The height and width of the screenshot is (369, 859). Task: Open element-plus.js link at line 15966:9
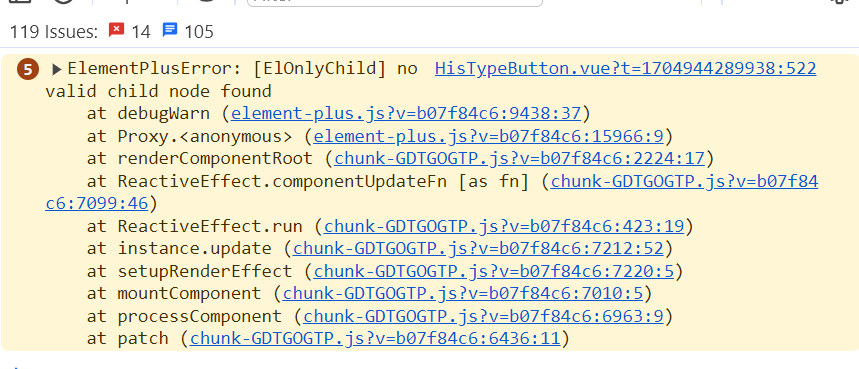click(x=488, y=136)
